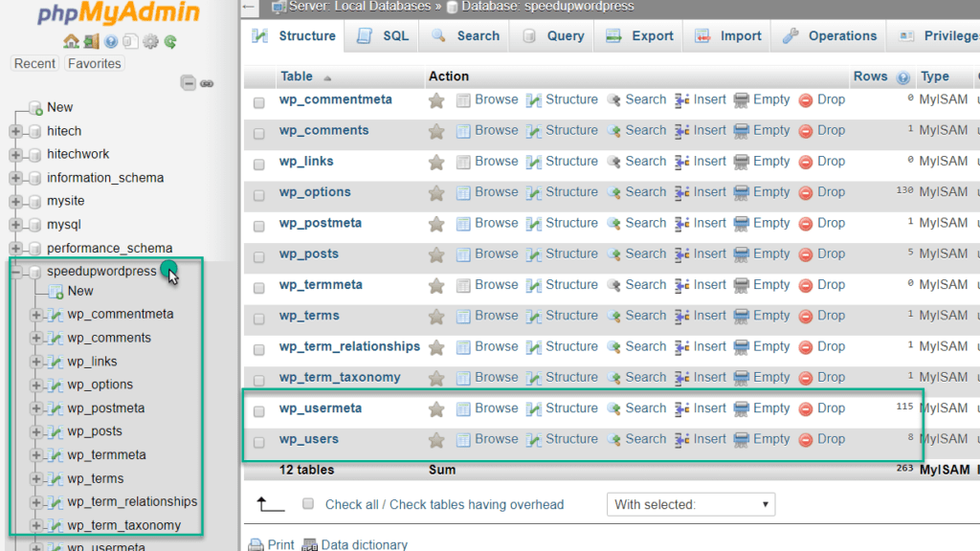Favorite the wp_commentmeta table star

click(436, 99)
